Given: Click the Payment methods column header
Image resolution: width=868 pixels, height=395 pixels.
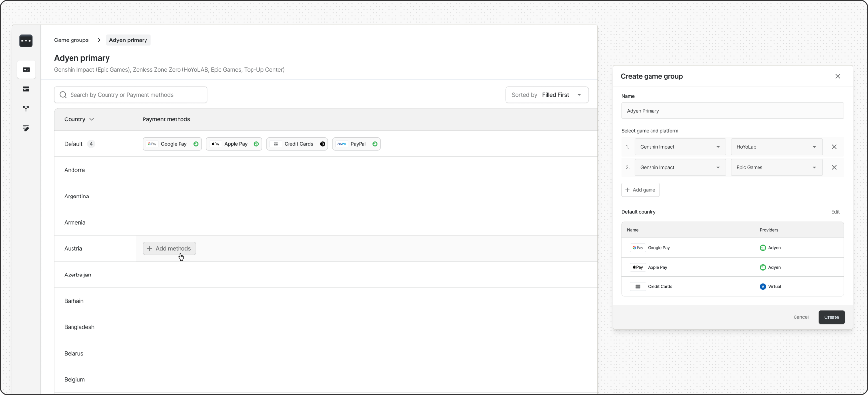Looking at the screenshot, I should pos(166,119).
